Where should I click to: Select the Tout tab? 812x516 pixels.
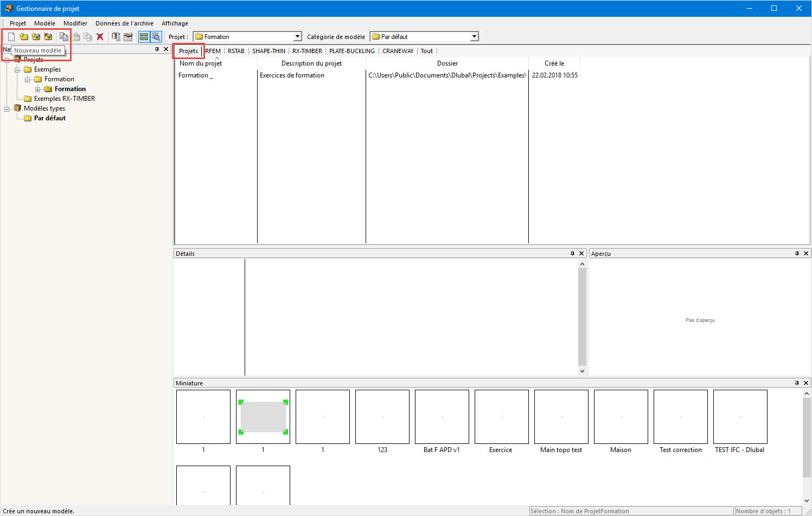coord(427,51)
